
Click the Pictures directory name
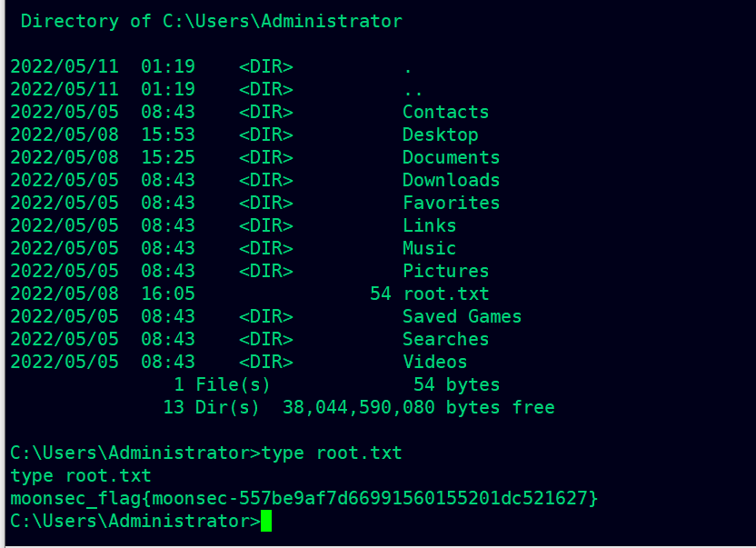(x=445, y=271)
